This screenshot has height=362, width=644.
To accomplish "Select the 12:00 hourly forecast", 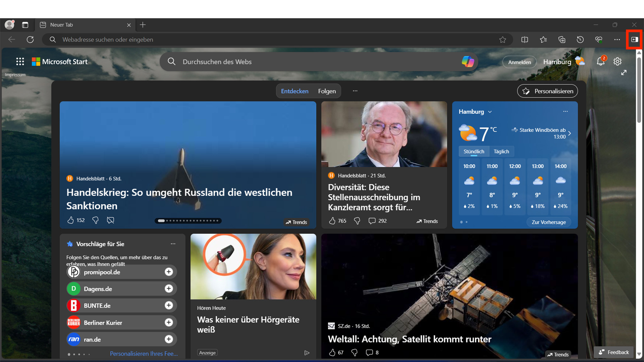I will [x=515, y=186].
